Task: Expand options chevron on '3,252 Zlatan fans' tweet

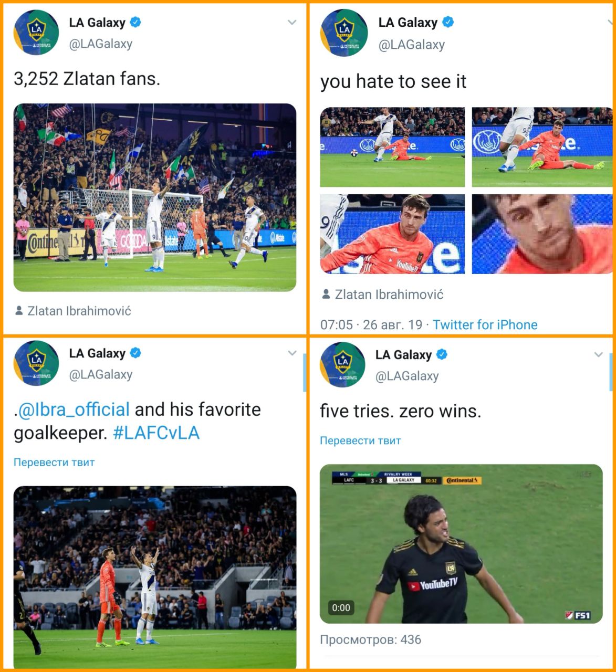Action: point(292,23)
